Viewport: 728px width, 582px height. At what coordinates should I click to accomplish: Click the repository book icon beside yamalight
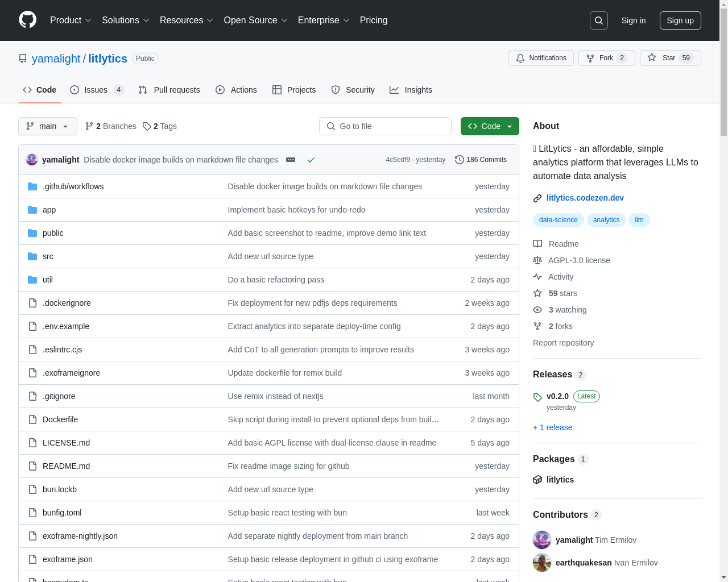(23, 59)
